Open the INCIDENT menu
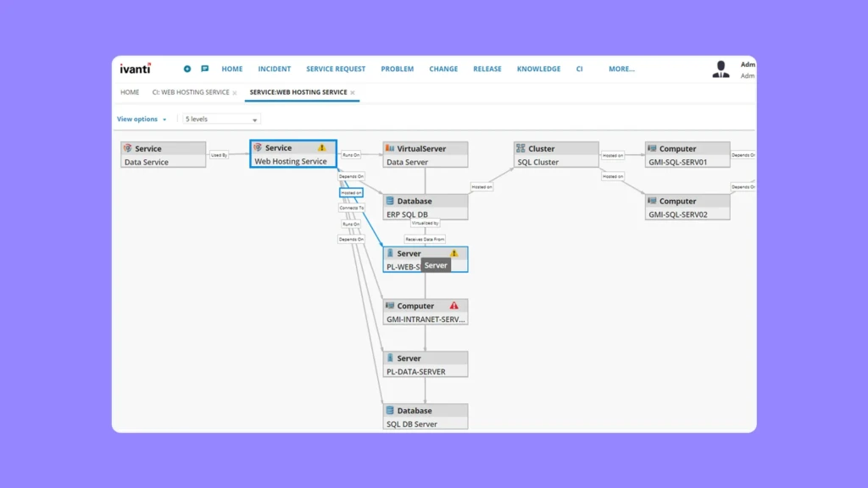The width and height of the screenshot is (868, 488). 274,69
